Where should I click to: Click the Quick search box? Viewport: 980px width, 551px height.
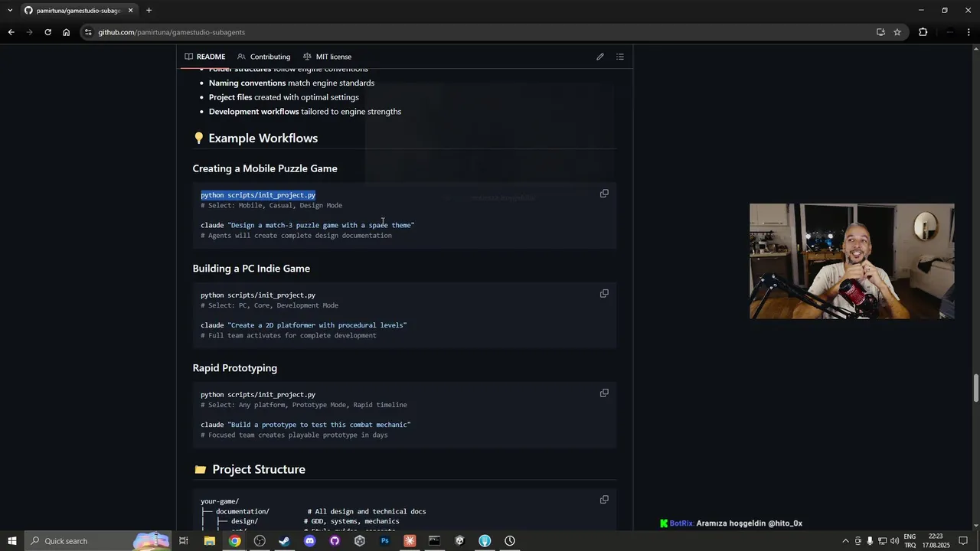click(x=98, y=541)
